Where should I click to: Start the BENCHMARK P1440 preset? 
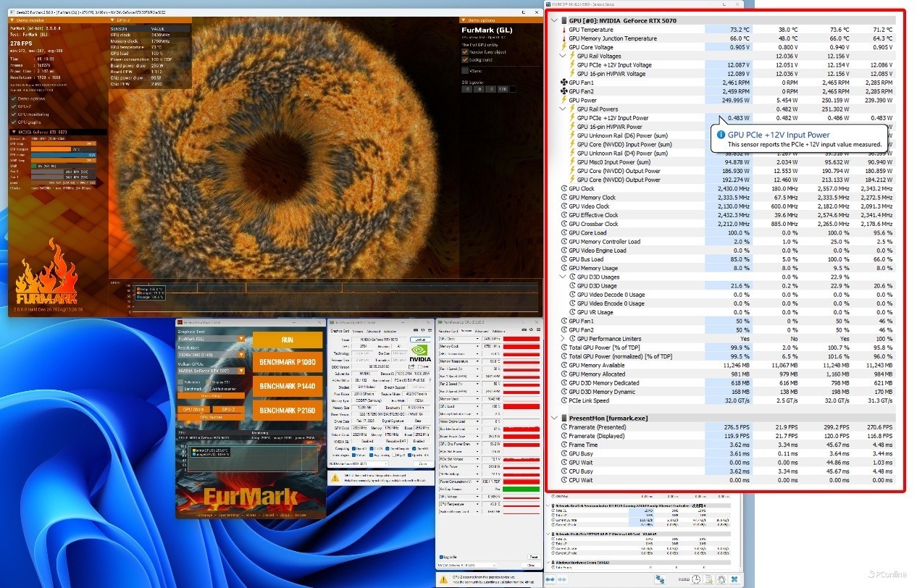288,386
